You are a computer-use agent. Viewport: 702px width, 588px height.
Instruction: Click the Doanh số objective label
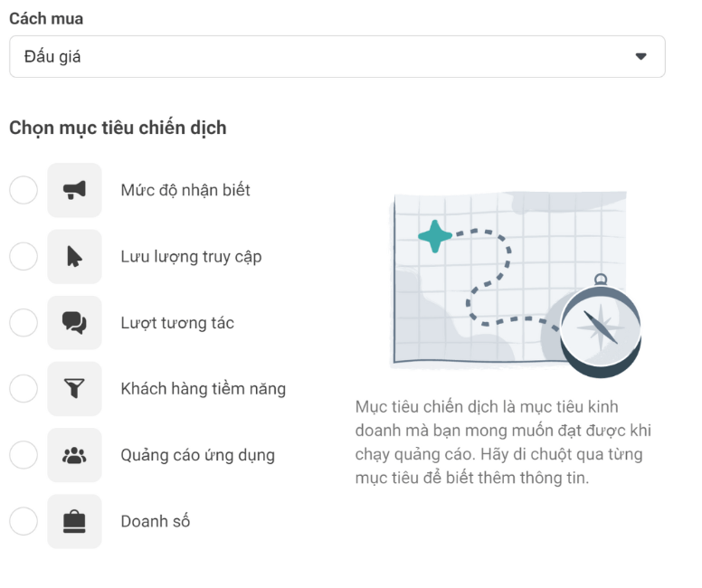pos(156,521)
